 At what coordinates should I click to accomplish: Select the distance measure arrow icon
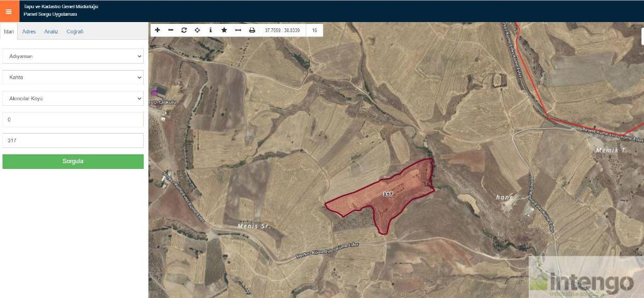pos(238,30)
